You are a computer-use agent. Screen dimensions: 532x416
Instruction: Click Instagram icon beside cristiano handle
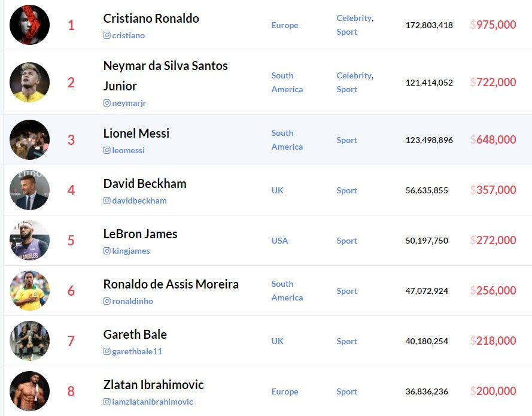tap(107, 35)
